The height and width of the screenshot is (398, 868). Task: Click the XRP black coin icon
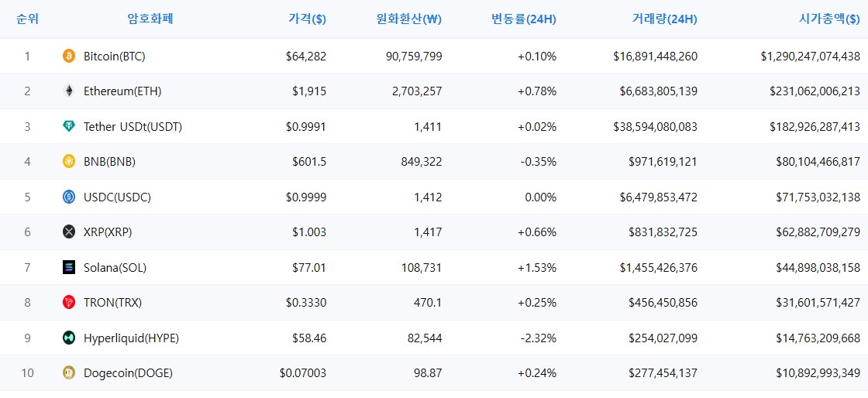(69, 232)
